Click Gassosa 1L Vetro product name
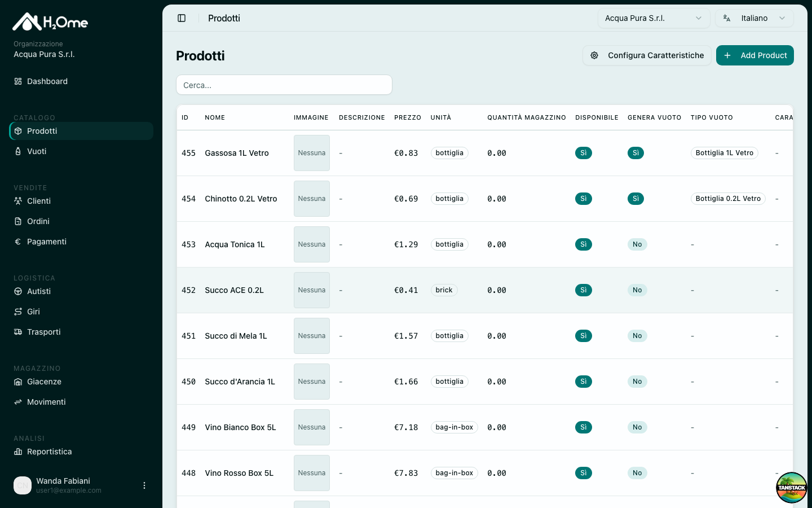 tap(237, 153)
